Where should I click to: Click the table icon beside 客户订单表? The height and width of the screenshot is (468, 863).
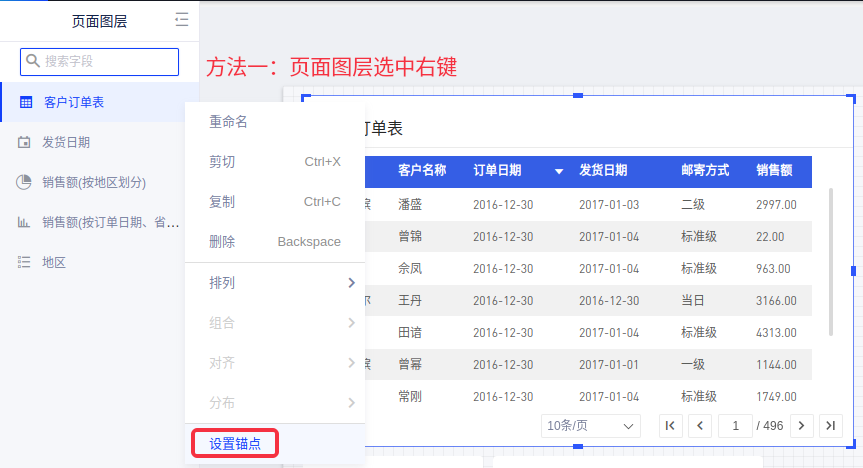[25, 102]
